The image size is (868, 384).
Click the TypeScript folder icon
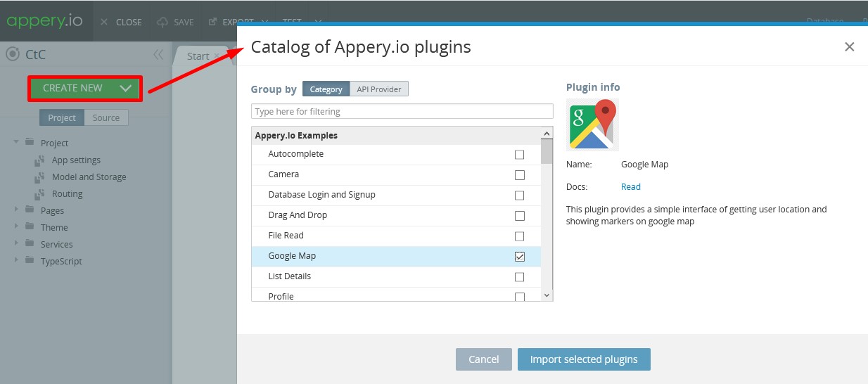29,260
